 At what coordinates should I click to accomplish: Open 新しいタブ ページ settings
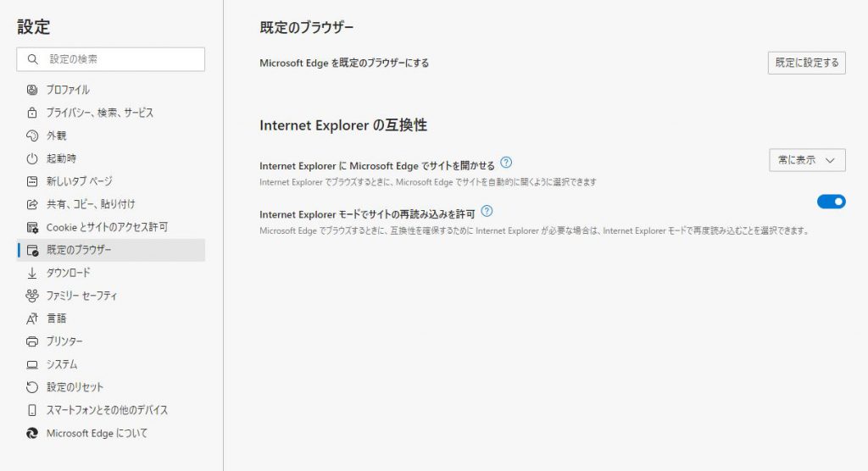coord(111,181)
